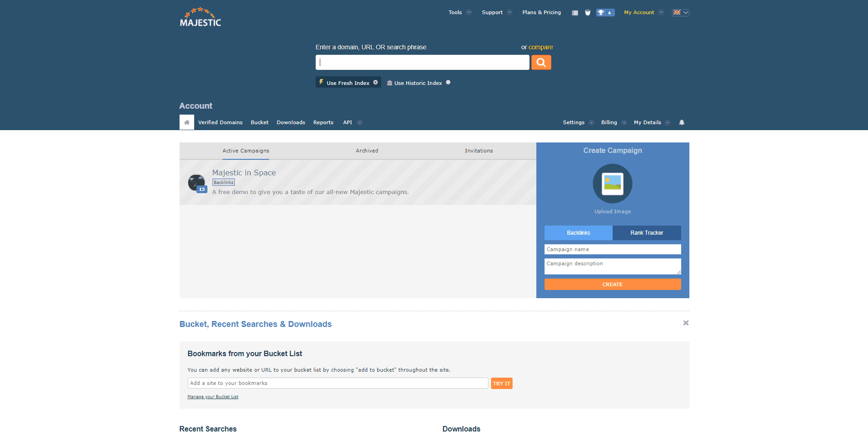Click the Support menu label
The width and height of the screenshot is (868, 442).
pos(492,12)
